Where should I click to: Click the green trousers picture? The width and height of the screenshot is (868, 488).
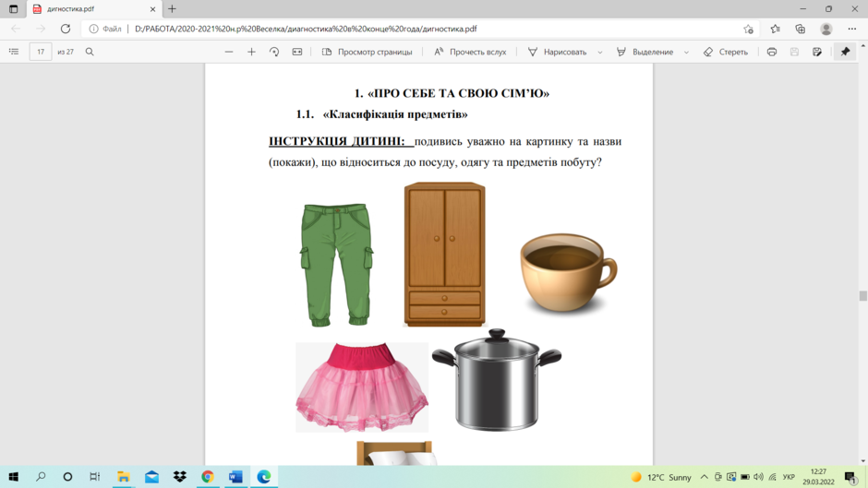[336, 265]
